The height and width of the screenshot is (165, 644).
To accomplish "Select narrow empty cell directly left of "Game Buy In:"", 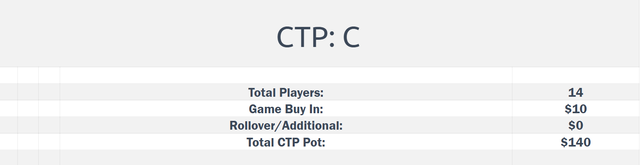I will point(49,109).
